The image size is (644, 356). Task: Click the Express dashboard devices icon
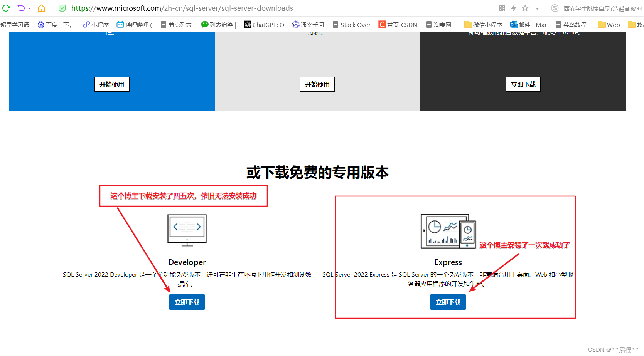[448, 231]
